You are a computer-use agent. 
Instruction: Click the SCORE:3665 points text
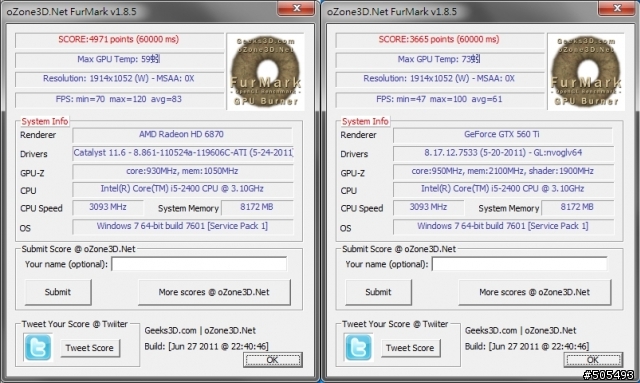click(x=439, y=39)
